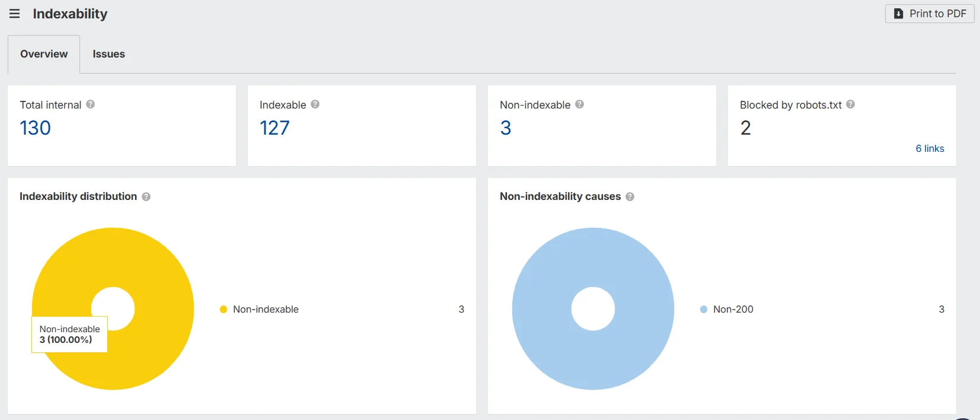Open Non-indexability causes help icon

point(630,197)
